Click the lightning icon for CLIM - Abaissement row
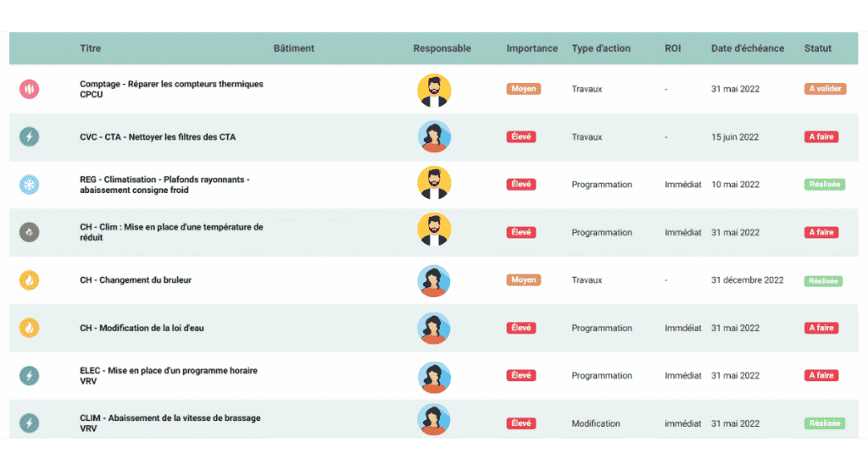The image size is (868, 470). [29, 423]
